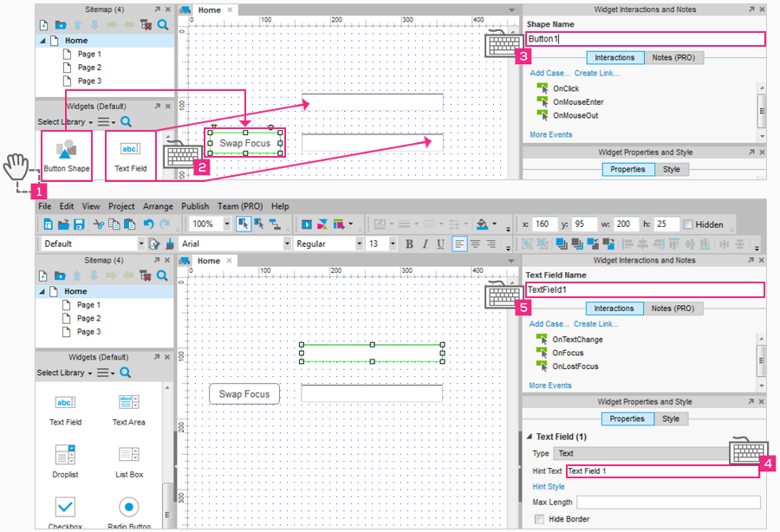This screenshot has width=780, height=532.
Task: Open the Publish menu
Action: 194,206
